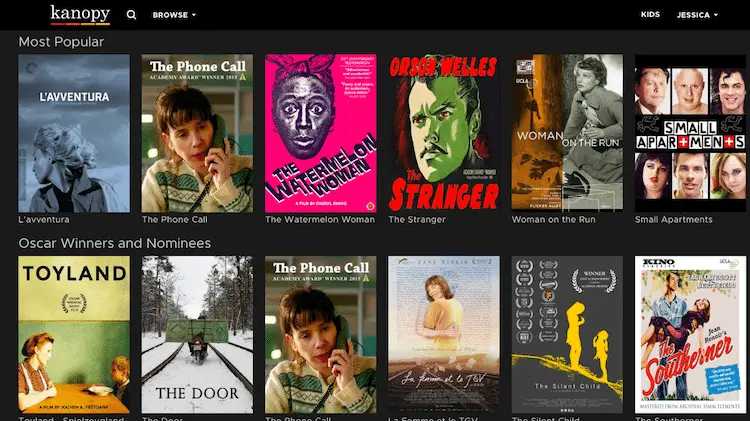Image resolution: width=750 pixels, height=421 pixels.
Task: Open Oscar Winners and Nominees section
Action: [114, 243]
